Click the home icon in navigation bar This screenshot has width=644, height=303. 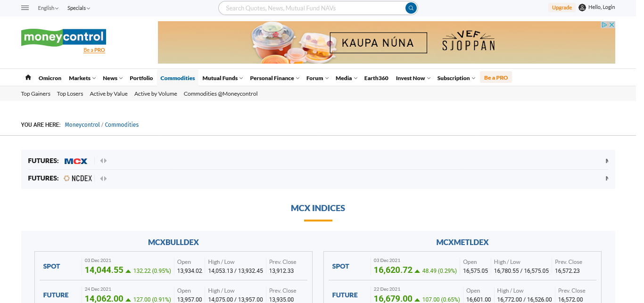(x=28, y=78)
